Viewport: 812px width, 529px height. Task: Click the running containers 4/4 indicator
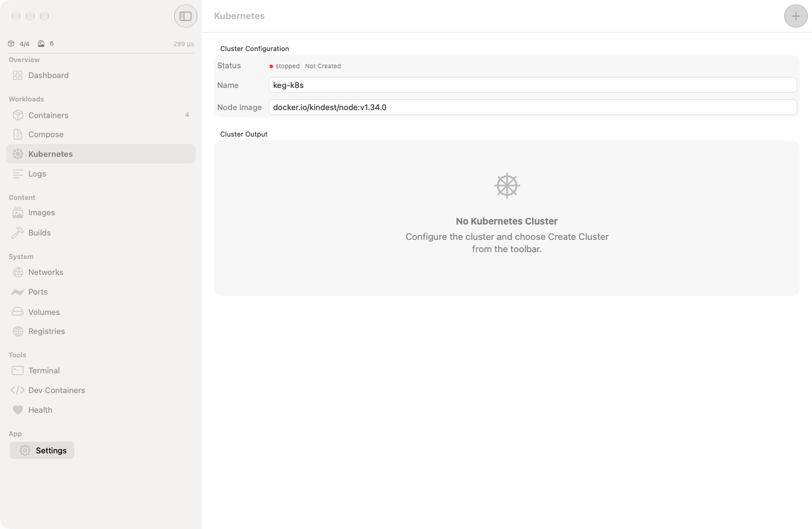point(18,44)
